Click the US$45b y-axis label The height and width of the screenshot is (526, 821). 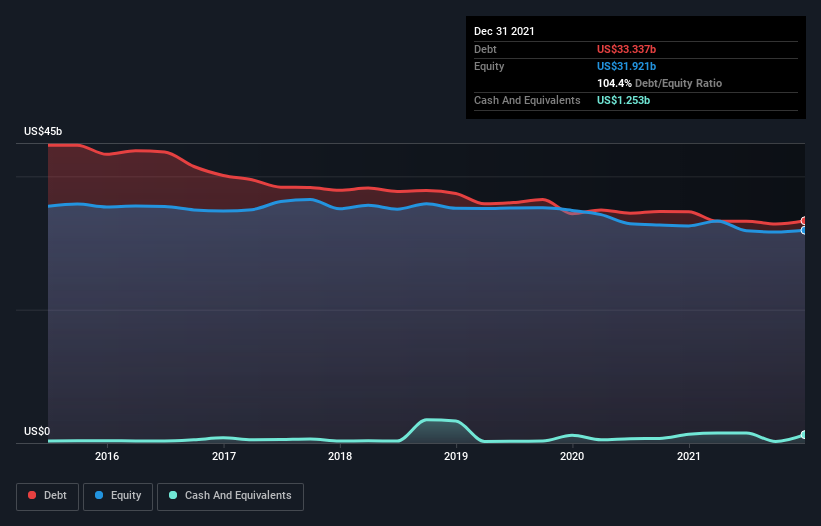tap(43, 131)
